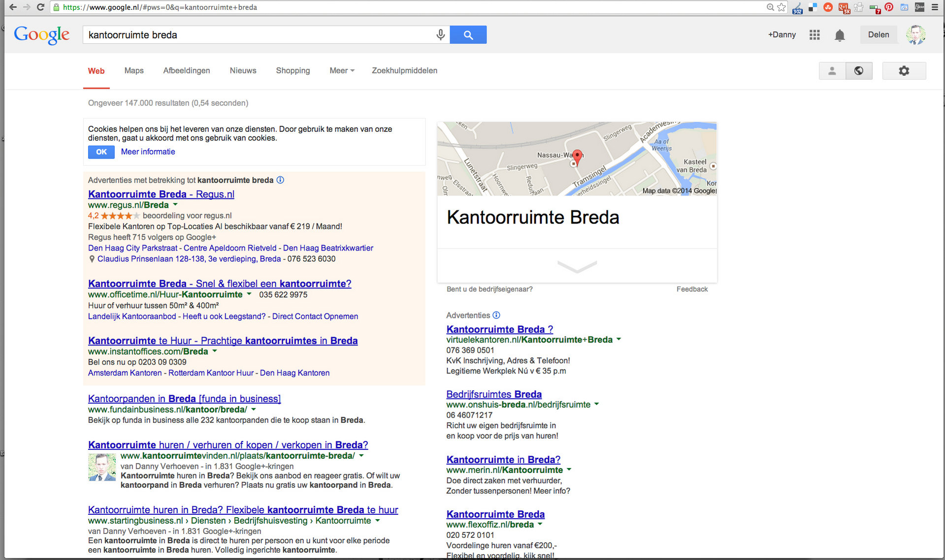945x560 pixels.
Task: Open the Delicious bookmark extension
Action: tap(813, 7)
